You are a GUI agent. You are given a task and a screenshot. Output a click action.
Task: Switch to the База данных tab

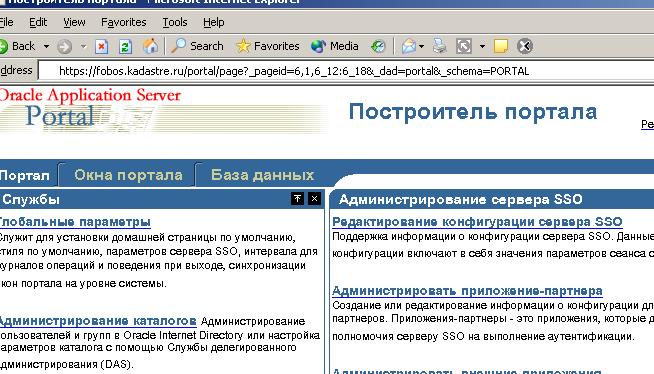point(262,175)
